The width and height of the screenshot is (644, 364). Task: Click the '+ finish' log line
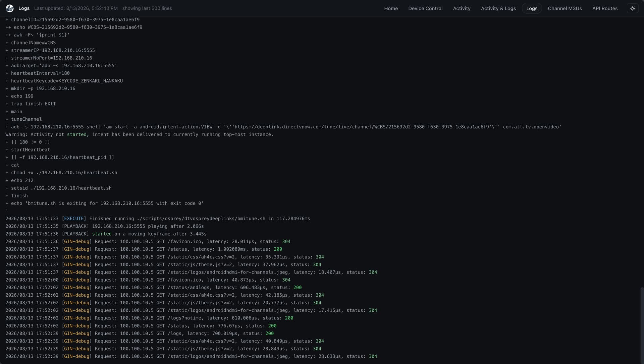[x=16, y=196]
